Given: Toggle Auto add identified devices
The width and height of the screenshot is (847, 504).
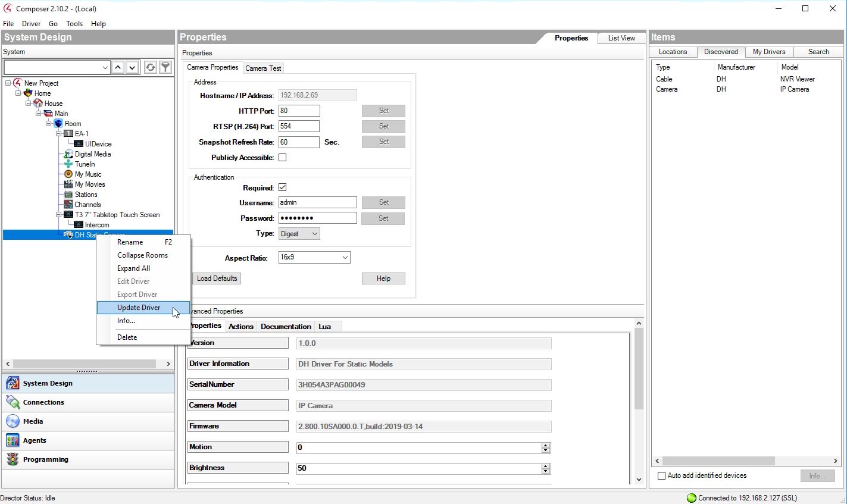Looking at the screenshot, I should pos(661,475).
